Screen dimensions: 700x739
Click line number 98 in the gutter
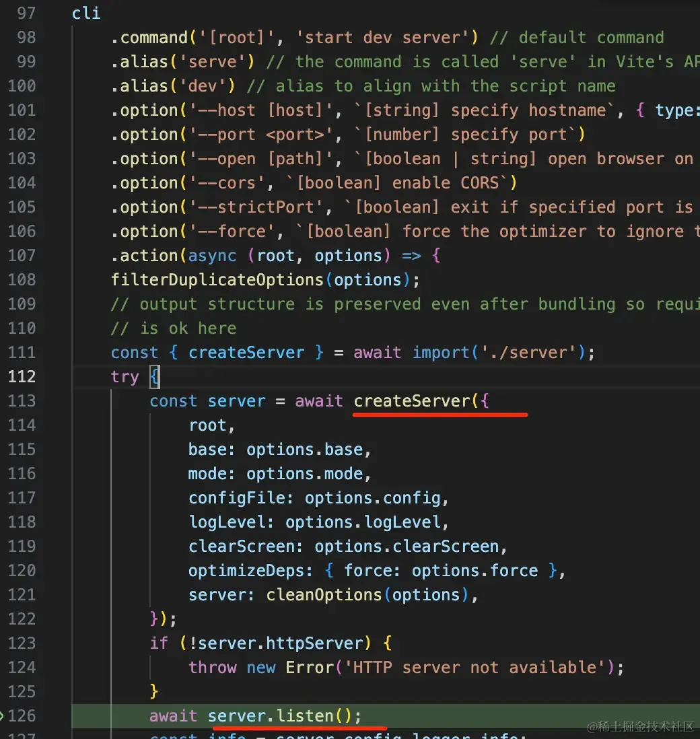(26, 37)
